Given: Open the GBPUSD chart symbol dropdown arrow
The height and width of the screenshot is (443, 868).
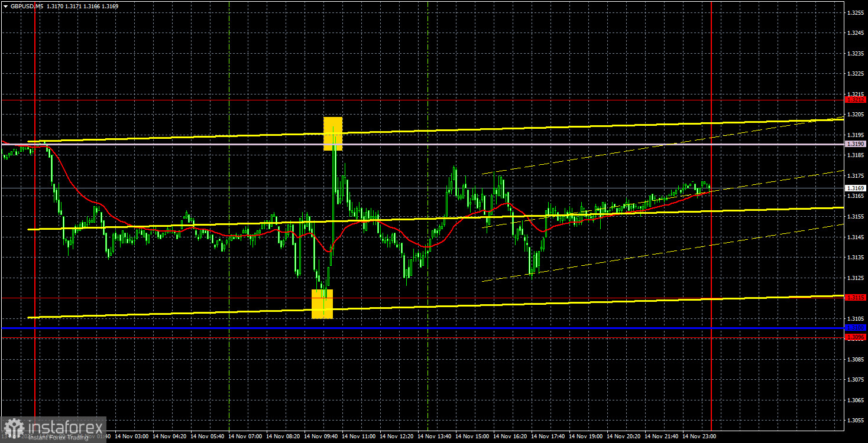Looking at the screenshot, I should click(x=5, y=6).
